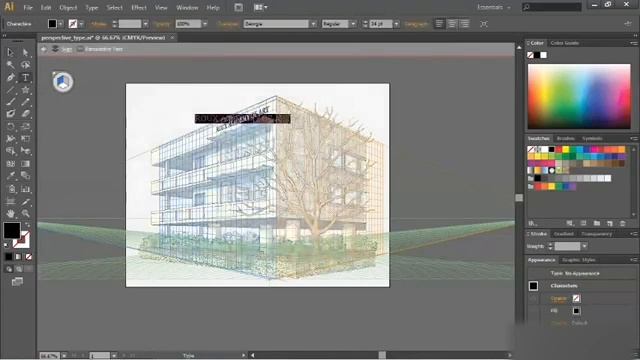
Task: Select the Magic Wand tool
Action: coord(10,65)
